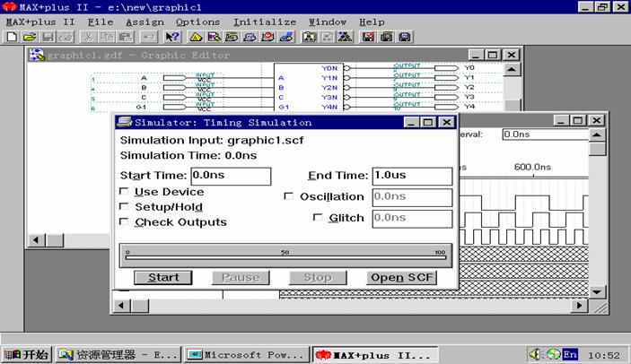Open the Programmer toolbar icon
This screenshot has height=364, width=631.
click(x=286, y=37)
